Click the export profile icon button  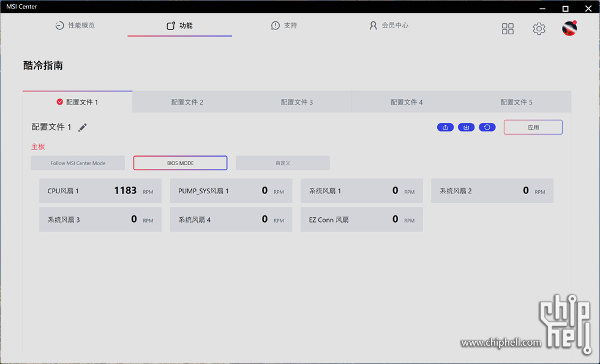[x=445, y=127]
